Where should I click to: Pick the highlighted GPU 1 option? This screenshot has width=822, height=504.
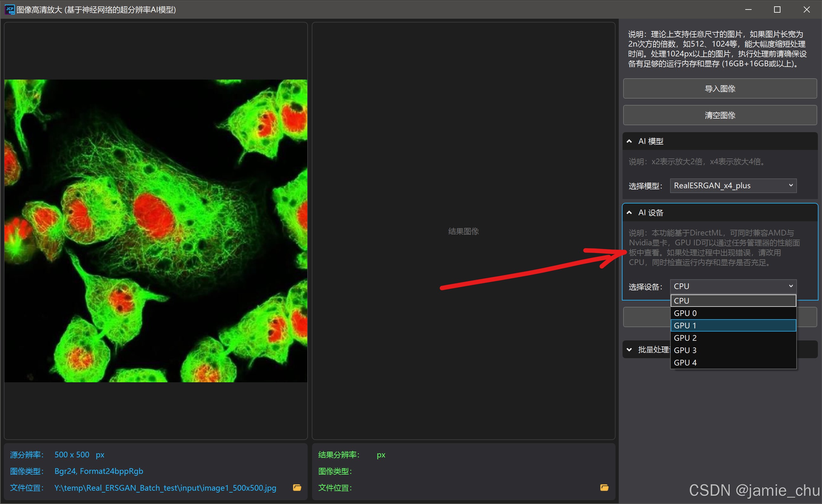(733, 325)
